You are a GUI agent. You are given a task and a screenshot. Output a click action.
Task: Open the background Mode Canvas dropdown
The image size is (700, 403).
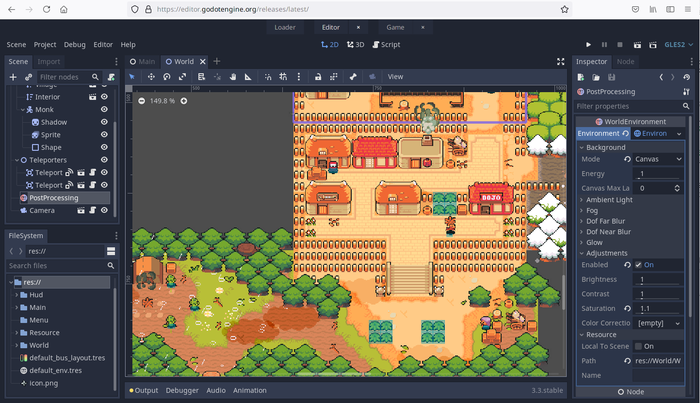tap(658, 159)
